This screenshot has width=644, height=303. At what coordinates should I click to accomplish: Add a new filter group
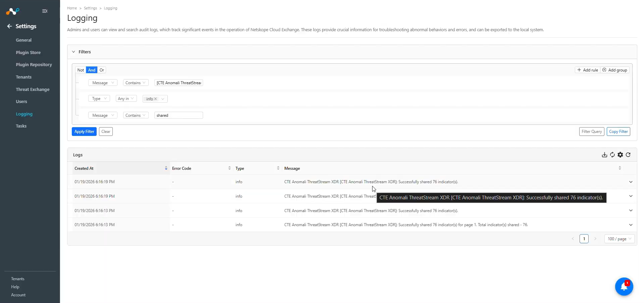click(x=615, y=70)
